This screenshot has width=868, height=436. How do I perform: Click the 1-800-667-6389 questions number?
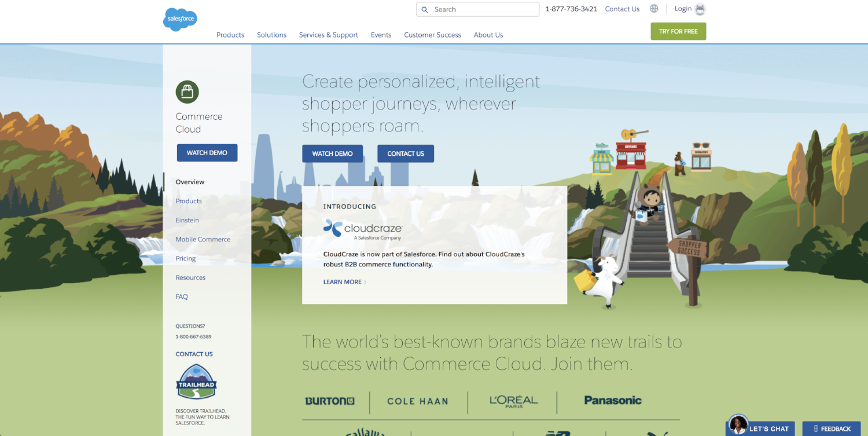193,336
